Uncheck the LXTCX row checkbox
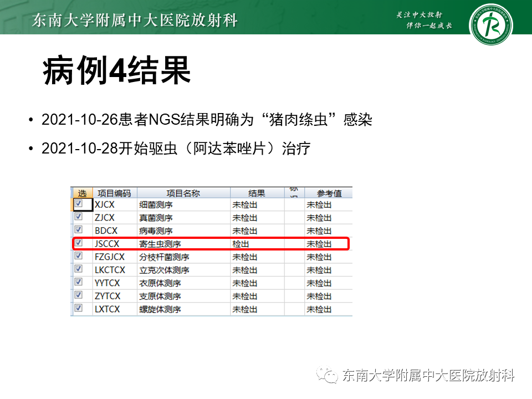The image size is (532, 399). point(79,308)
